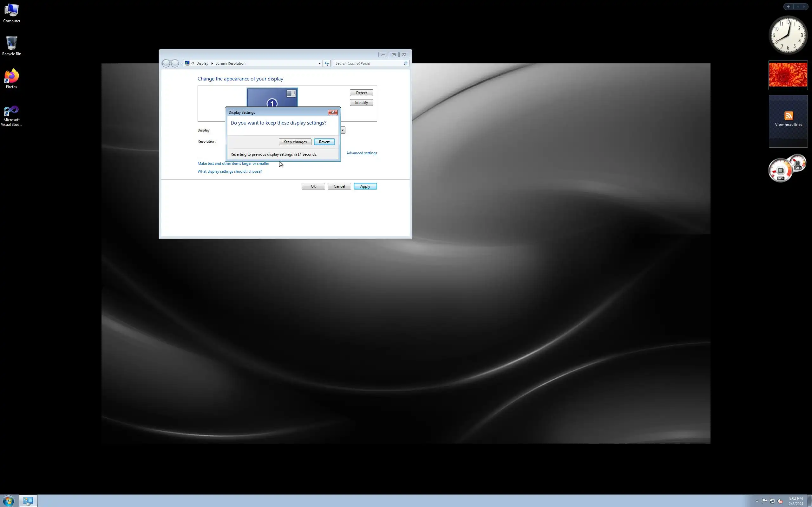Viewport: 812px width, 507px height.
Task: Click the analog clock gadget
Action: [x=788, y=35]
